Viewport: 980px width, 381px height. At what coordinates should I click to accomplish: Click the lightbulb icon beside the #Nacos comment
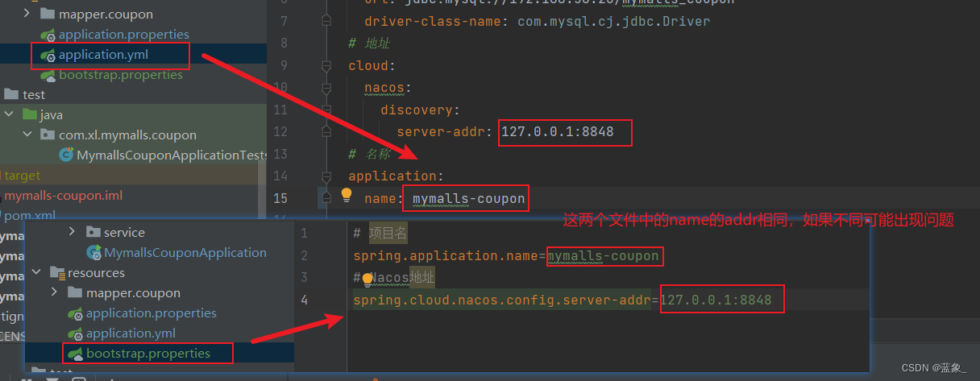point(367,280)
